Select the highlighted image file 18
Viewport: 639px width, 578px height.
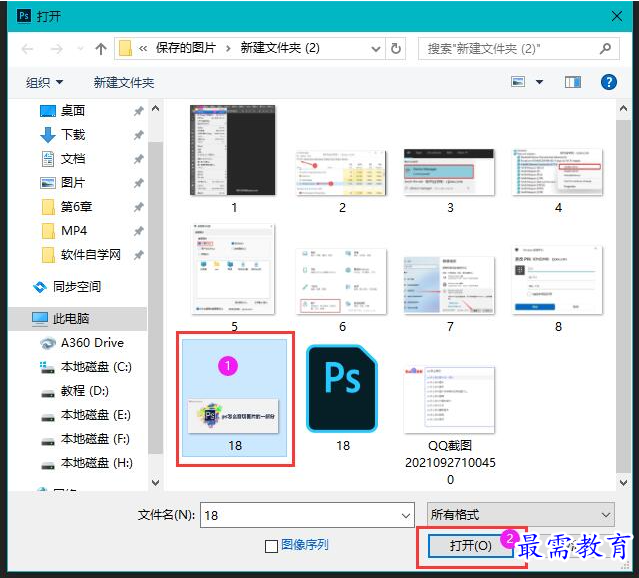click(x=234, y=397)
